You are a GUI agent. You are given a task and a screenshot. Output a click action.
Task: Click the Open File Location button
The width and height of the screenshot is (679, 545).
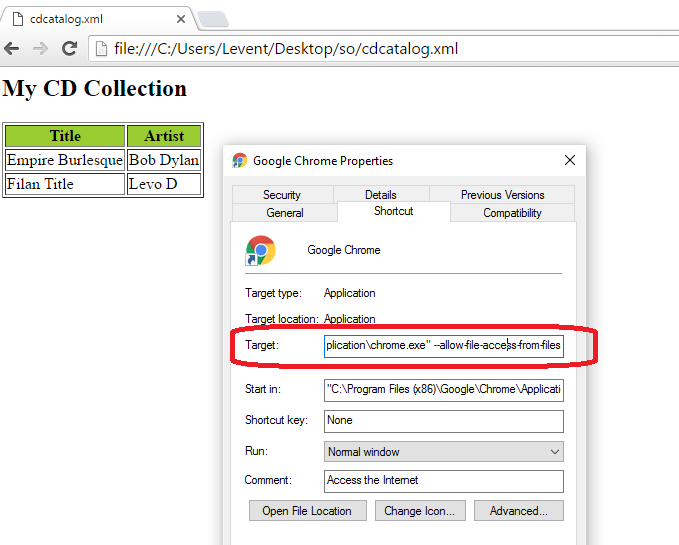tap(307, 511)
